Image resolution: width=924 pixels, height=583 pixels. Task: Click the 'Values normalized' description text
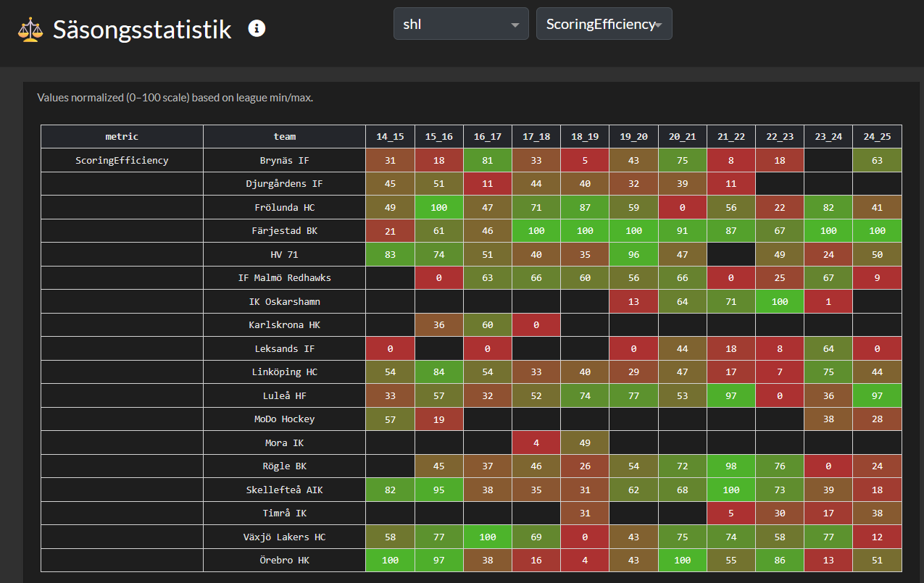pyautogui.click(x=175, y=97)
